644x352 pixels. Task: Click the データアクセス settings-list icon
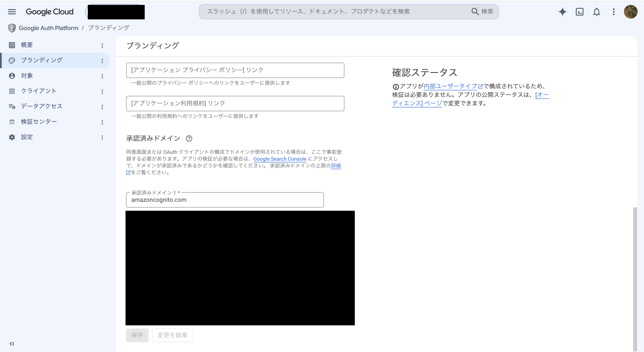point(12,107)
